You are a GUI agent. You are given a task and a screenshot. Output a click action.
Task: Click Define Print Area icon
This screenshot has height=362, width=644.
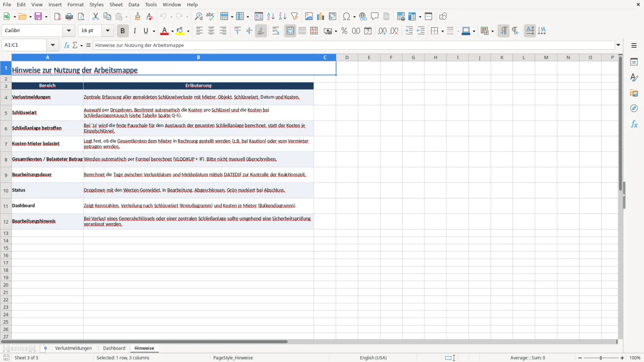point(401,17)
